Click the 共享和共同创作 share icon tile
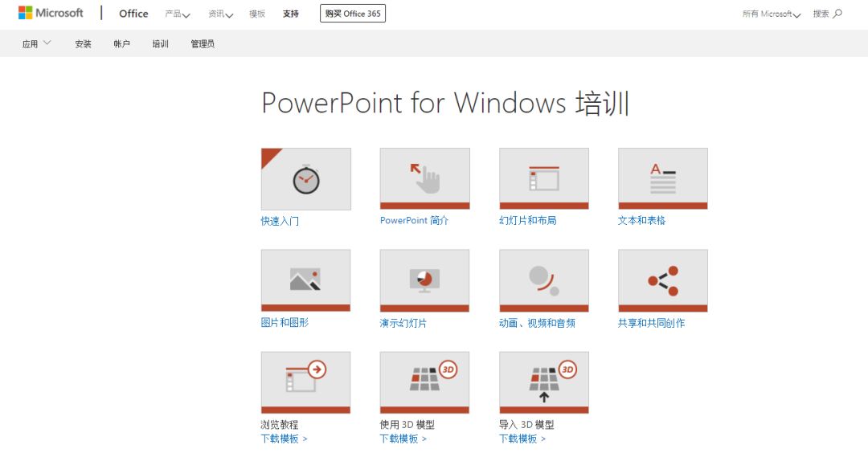 tap(662, 280)
